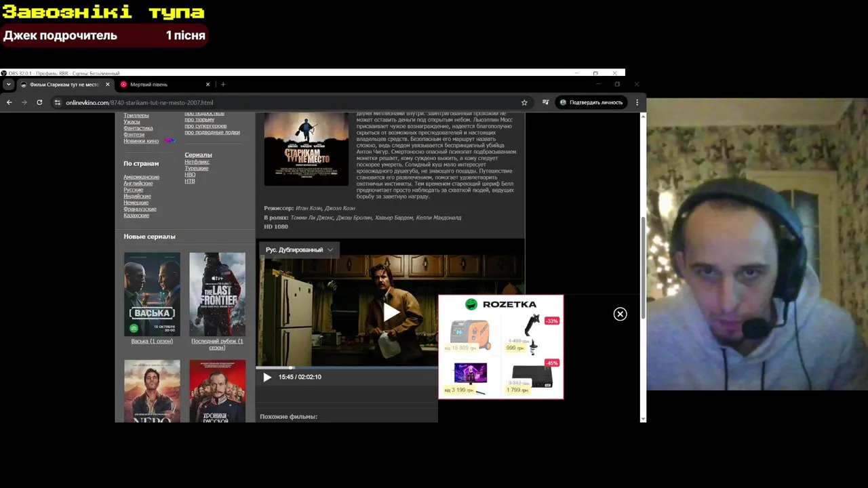Open 'Нетфликс' series link

(x=197, y=162)
